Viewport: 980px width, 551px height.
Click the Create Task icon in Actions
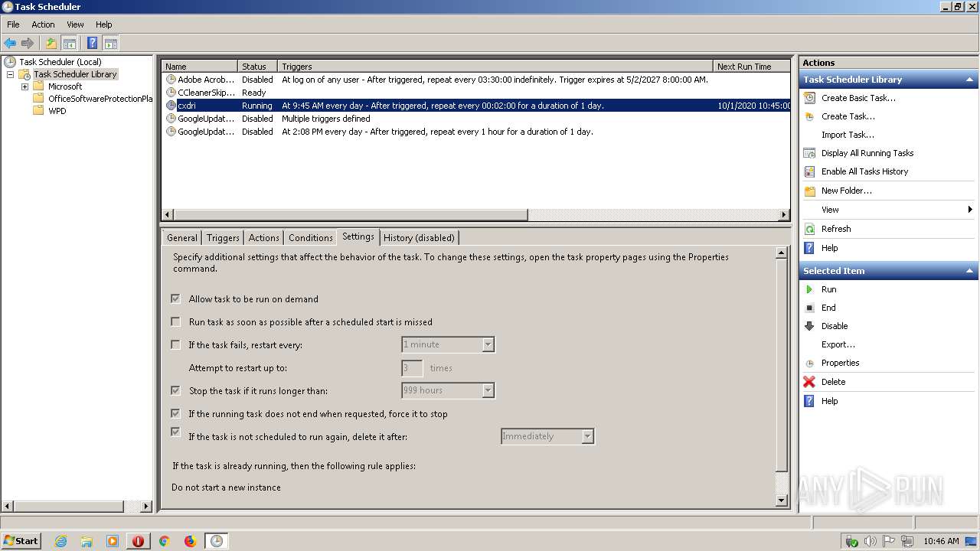tap(809, 116)
